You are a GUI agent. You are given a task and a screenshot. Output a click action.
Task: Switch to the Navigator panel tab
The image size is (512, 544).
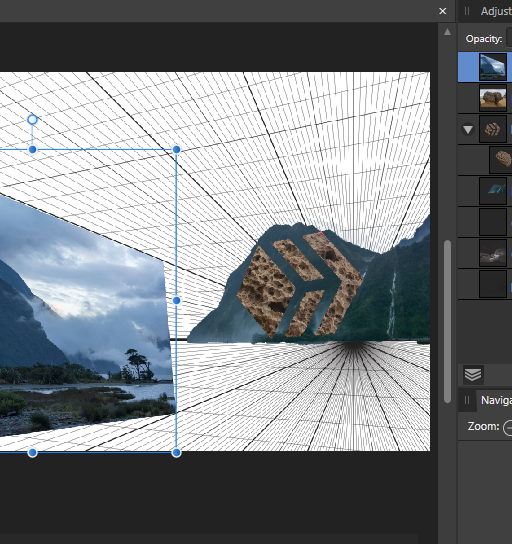(496, 400)
